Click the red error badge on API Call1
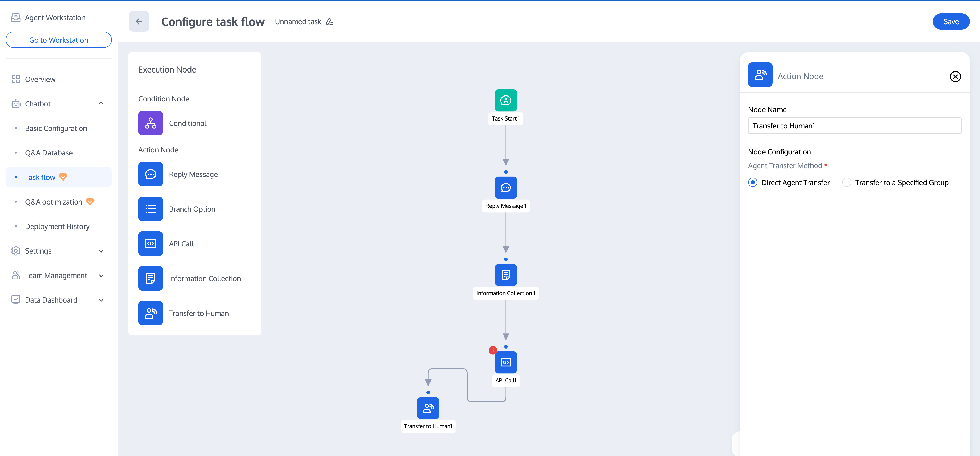This screenshot has width=980, height=456. (x=493, y=350)
